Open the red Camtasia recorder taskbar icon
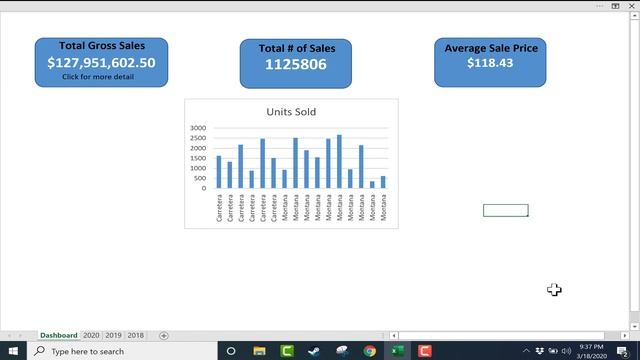The width and height of the screenshot is (640, 360). coord(424,351)
